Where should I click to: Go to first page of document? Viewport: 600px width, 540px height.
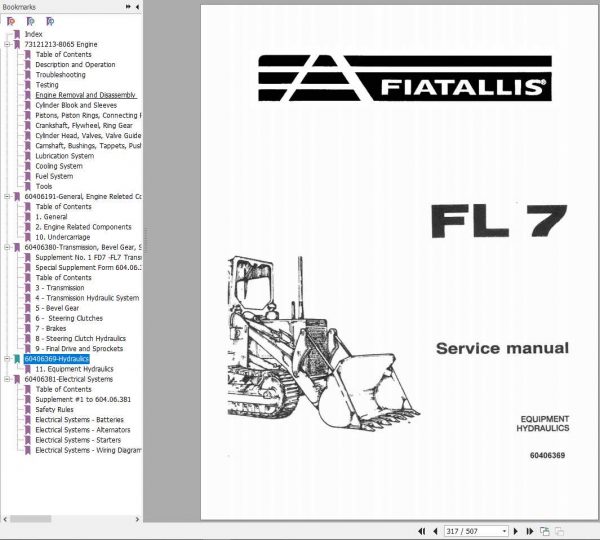tap(422, 531)
